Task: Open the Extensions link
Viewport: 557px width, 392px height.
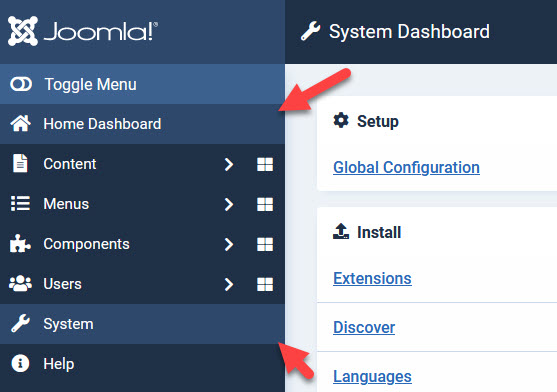Action: click(372, 278)
